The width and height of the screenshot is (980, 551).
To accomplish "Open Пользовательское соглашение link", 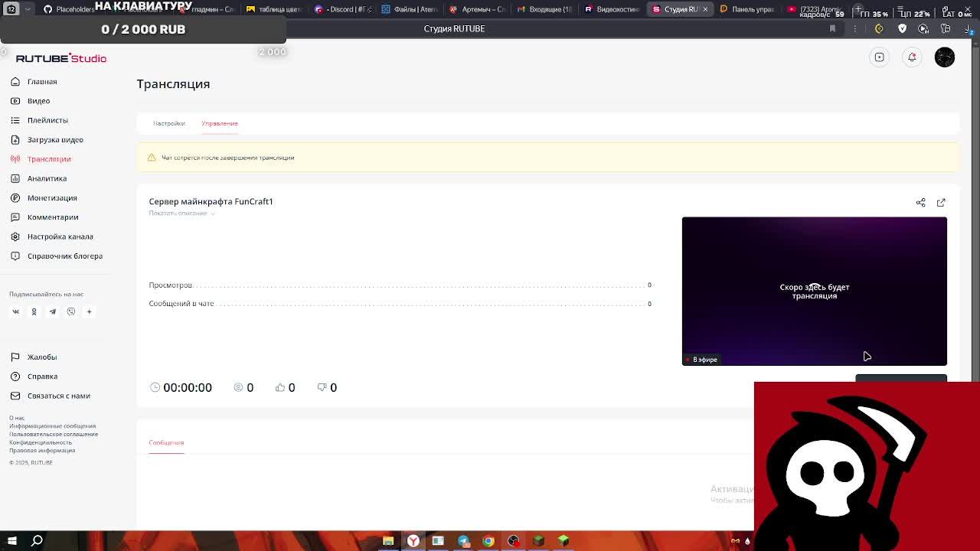I will 54,434.
